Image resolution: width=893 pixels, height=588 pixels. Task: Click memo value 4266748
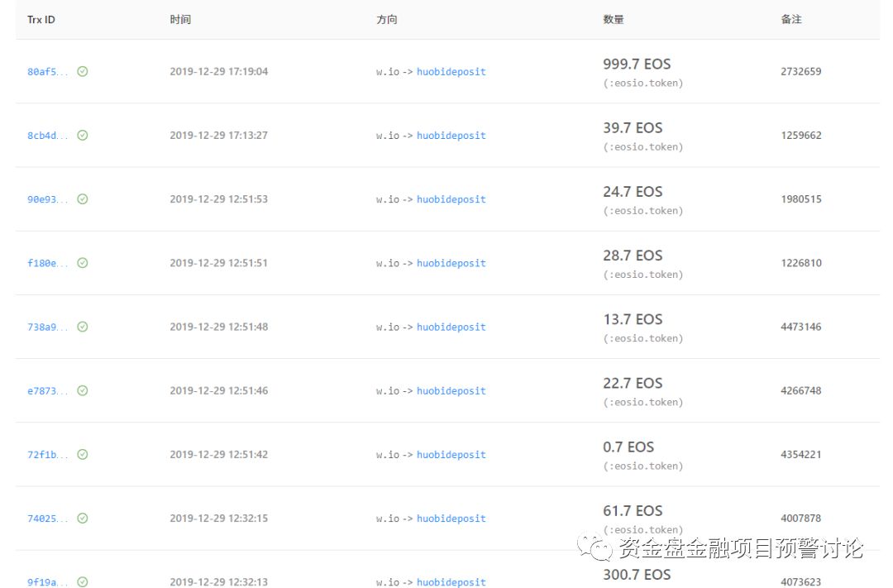pyautogui.click(x=800, y=390)
